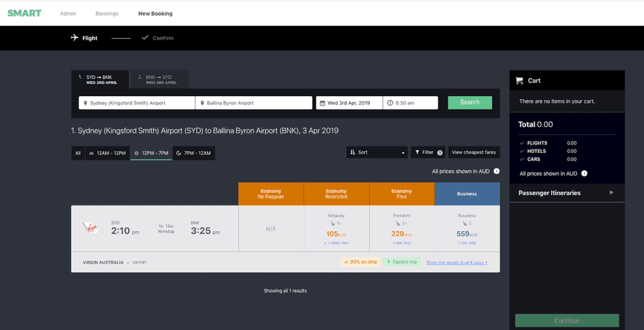The image size is (644, 330).
Task: Show All departure times
Action: coord(78,153)
